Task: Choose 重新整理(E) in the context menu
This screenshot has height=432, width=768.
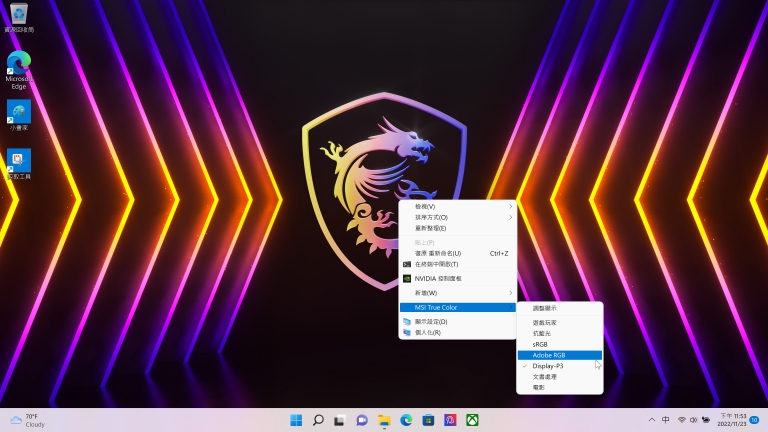Action: tap(458, 228)
